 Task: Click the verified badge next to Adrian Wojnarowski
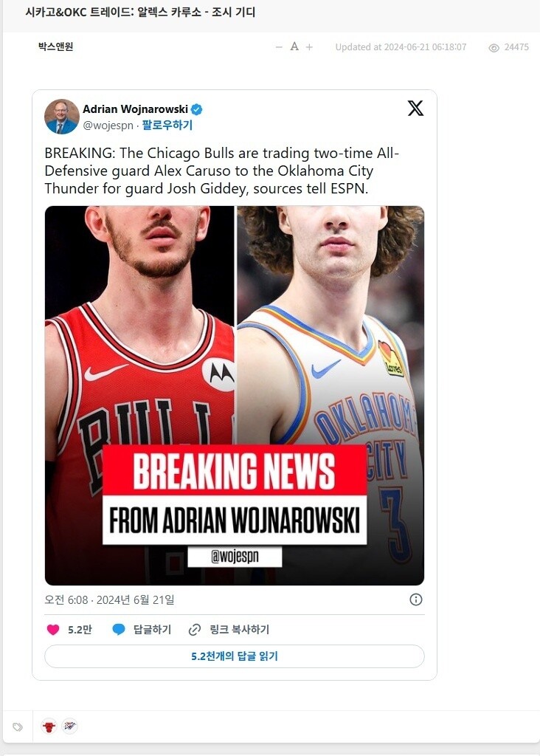point(196,109)
